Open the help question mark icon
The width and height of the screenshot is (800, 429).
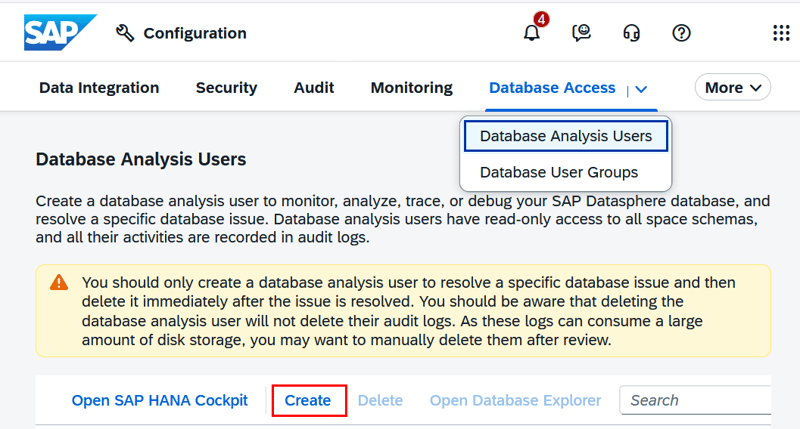point(681,33)
